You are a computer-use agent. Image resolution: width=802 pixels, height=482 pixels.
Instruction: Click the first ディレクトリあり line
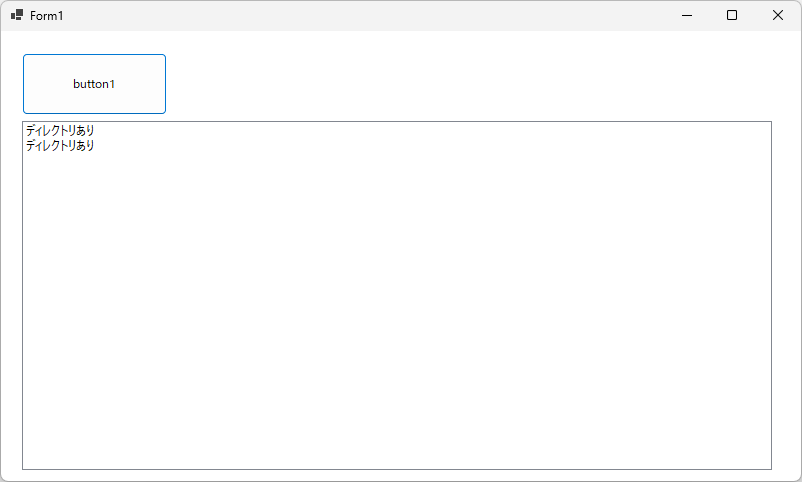coord(60,130)
